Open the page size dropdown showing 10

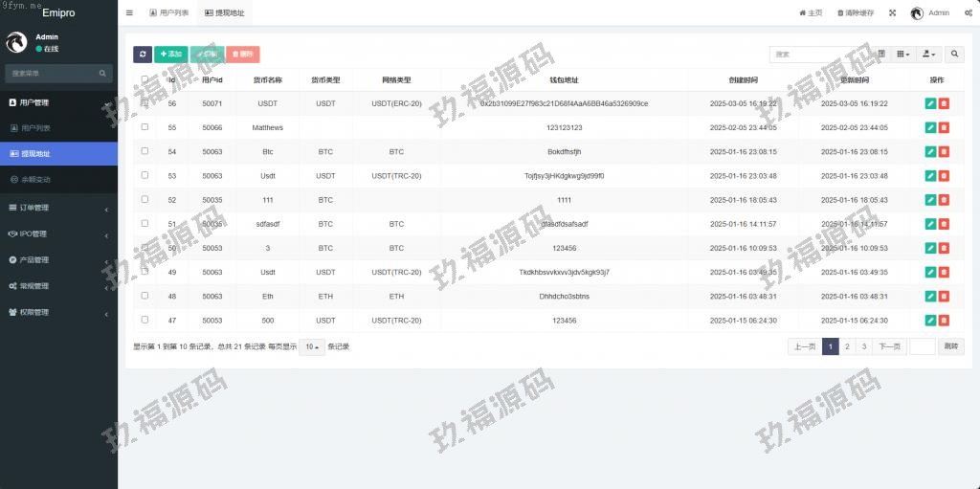(x=311, y=346)
